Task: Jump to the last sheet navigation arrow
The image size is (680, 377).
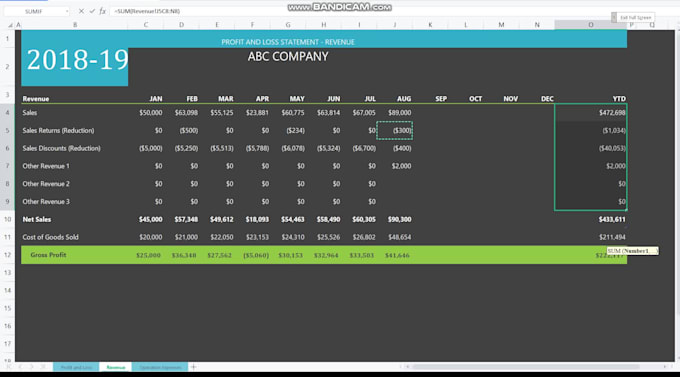Action: [x=42, y=367]
